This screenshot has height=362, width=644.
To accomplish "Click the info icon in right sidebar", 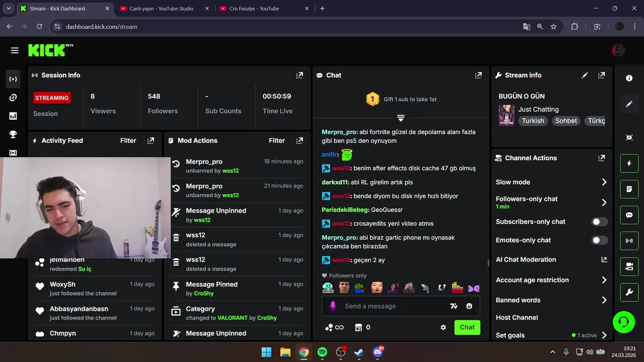I will 629,78.
